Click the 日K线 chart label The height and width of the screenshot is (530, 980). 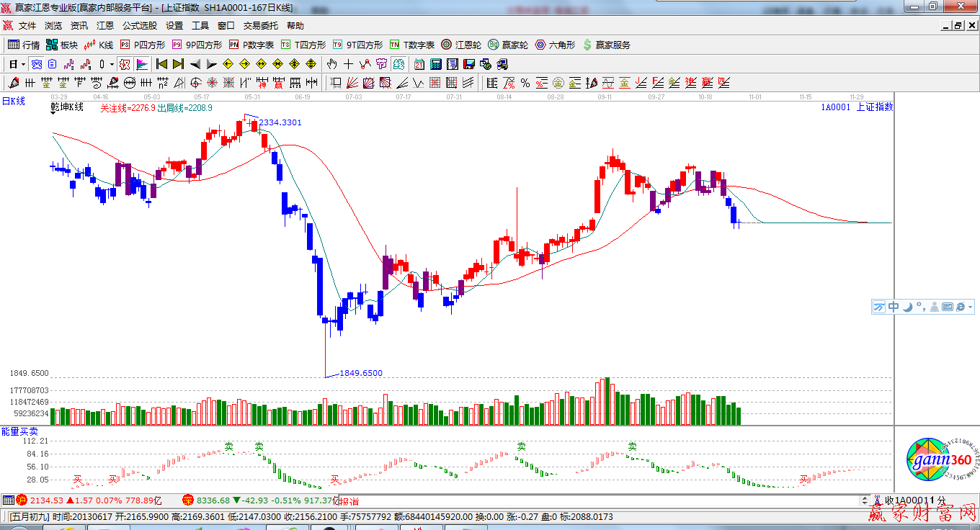(13, 102)
